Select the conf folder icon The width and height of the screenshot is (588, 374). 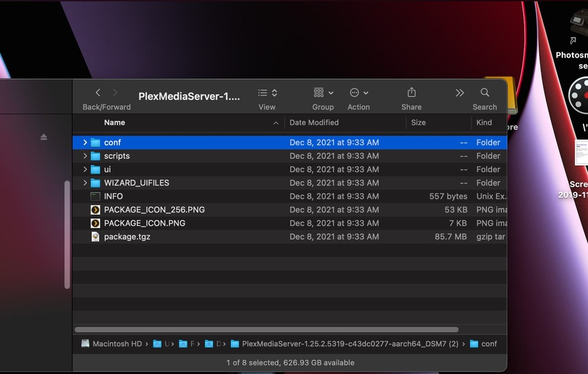(x=95, y=143)
